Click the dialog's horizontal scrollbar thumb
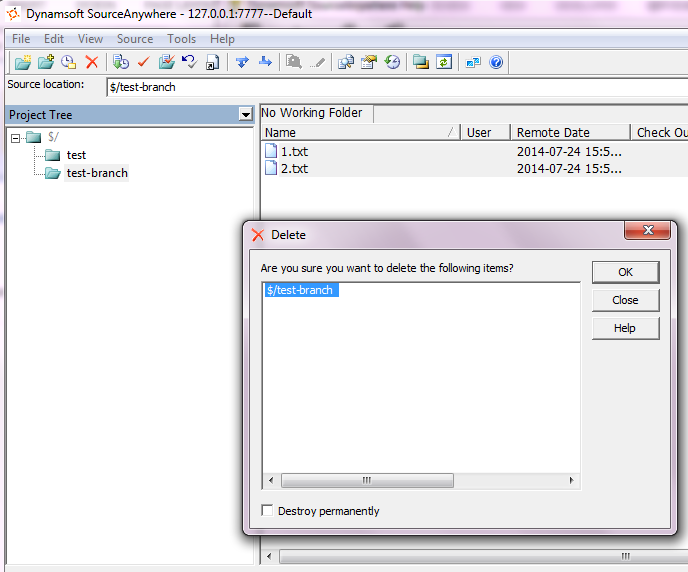 (367, 480)
